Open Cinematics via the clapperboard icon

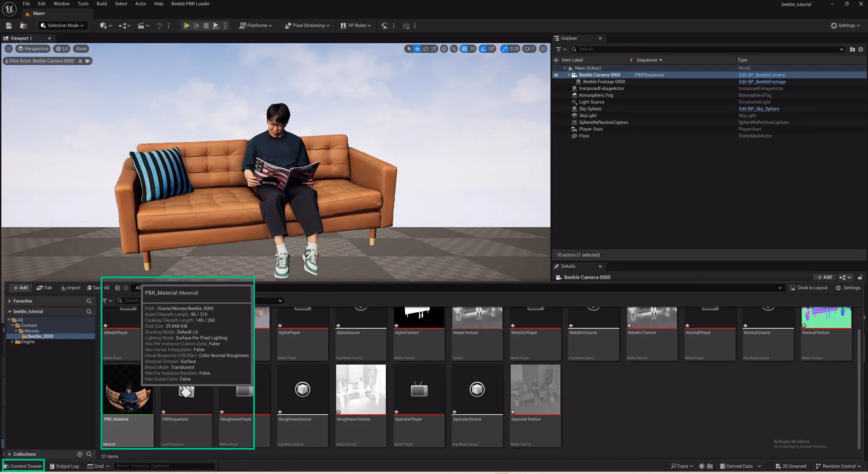click(141, 25)
